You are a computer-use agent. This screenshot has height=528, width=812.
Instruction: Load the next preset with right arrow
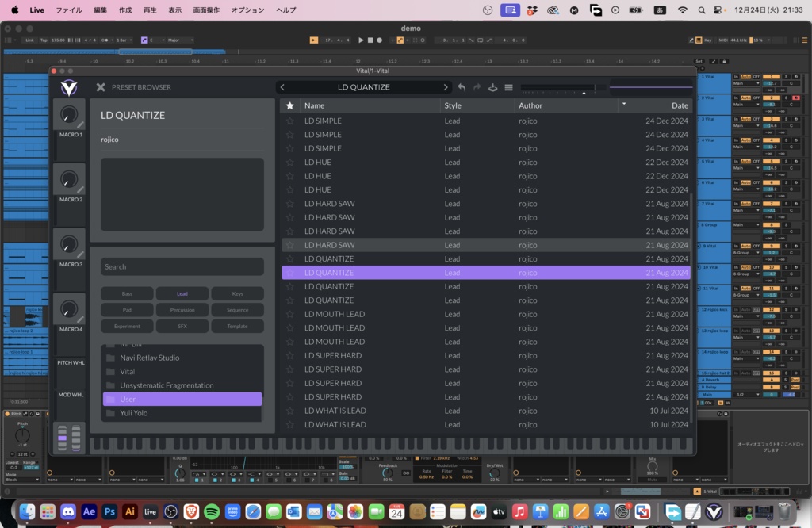point(446,87)
